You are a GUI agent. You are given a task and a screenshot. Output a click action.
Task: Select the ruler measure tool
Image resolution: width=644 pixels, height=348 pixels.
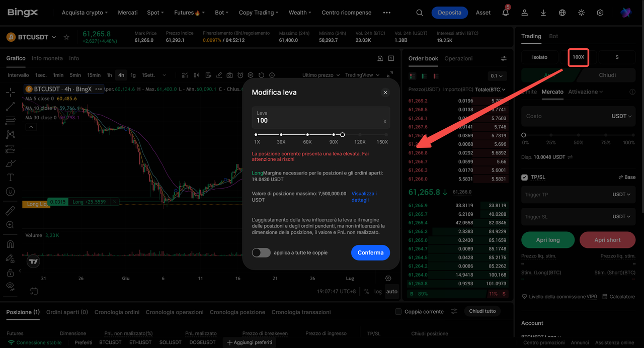point(10,211)
